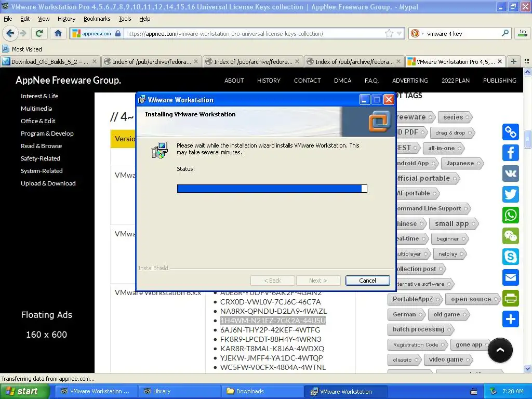Open the ADVERTISING page link
This screenshot has width=532, height=399.
tap(410, 81)
